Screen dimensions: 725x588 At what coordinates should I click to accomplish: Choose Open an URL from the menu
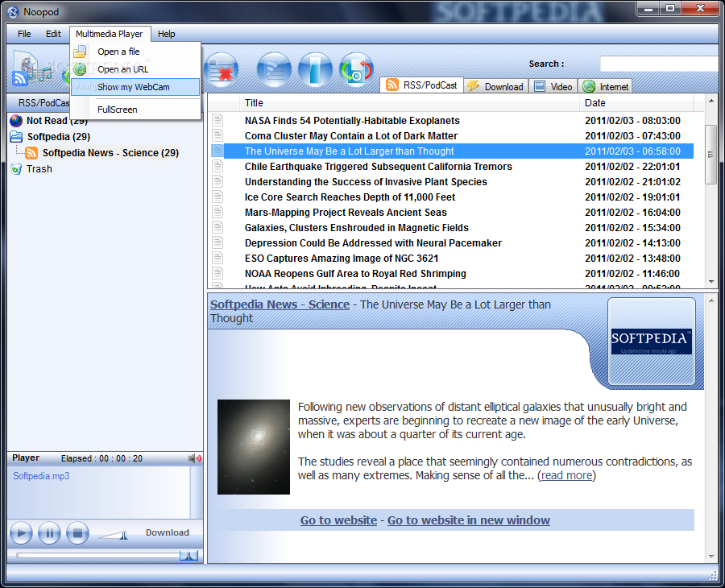click(x=135, y=69)
